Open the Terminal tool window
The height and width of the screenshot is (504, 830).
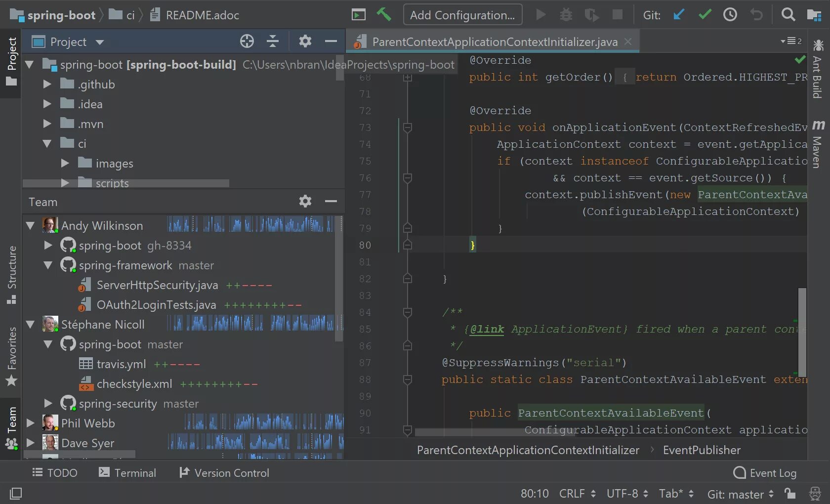pyautogui.click(x=127, y=473)
